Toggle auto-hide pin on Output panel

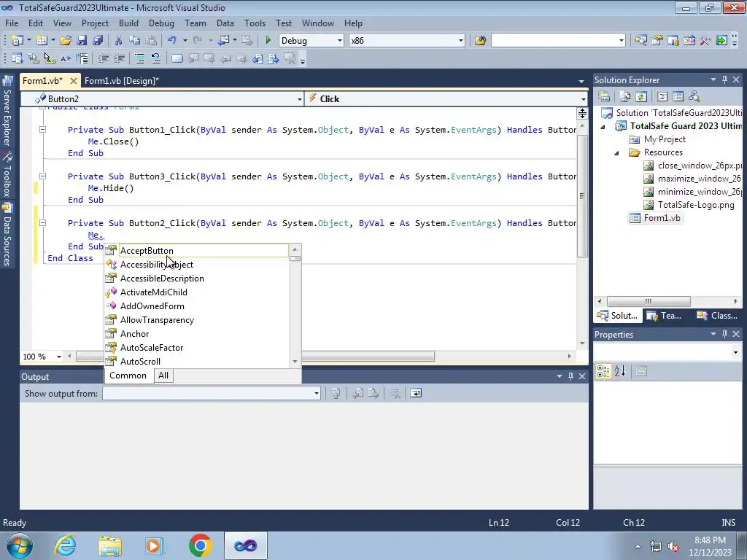[x=570, y=377]
